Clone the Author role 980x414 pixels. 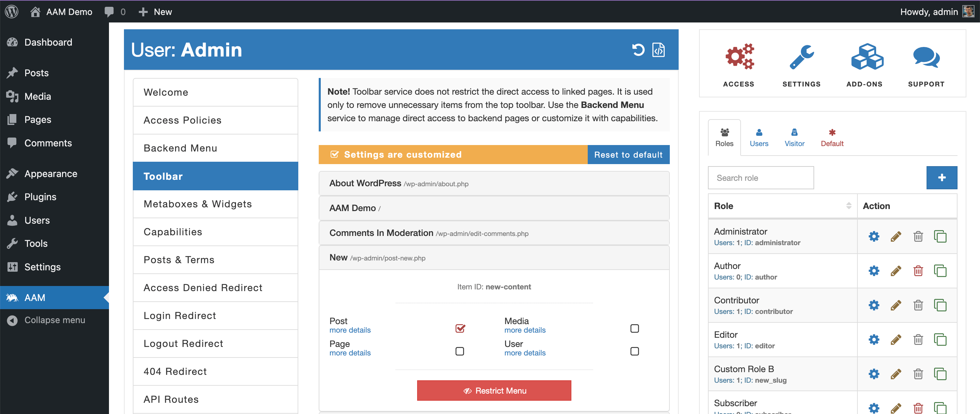[940, 271]
